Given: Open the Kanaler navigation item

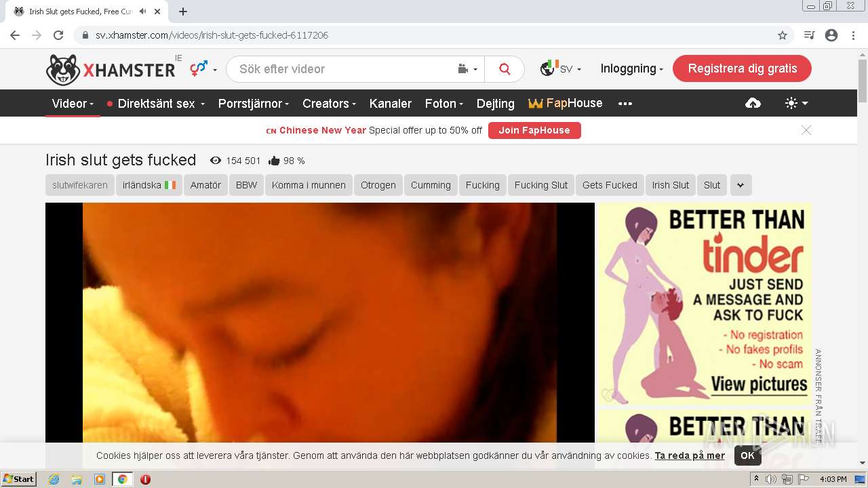Looking at the screenshot, I should 391,104.
